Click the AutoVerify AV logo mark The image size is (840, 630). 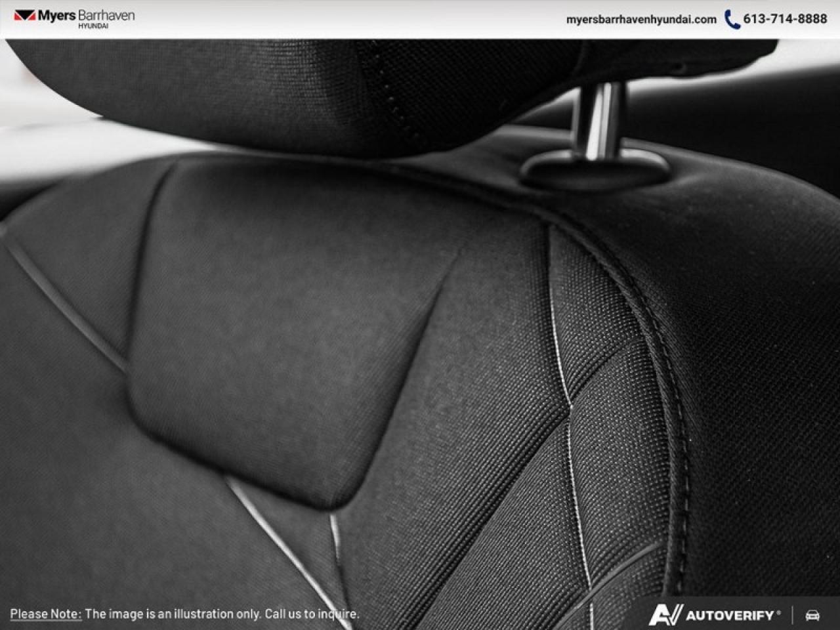click(x=665, y=615)
